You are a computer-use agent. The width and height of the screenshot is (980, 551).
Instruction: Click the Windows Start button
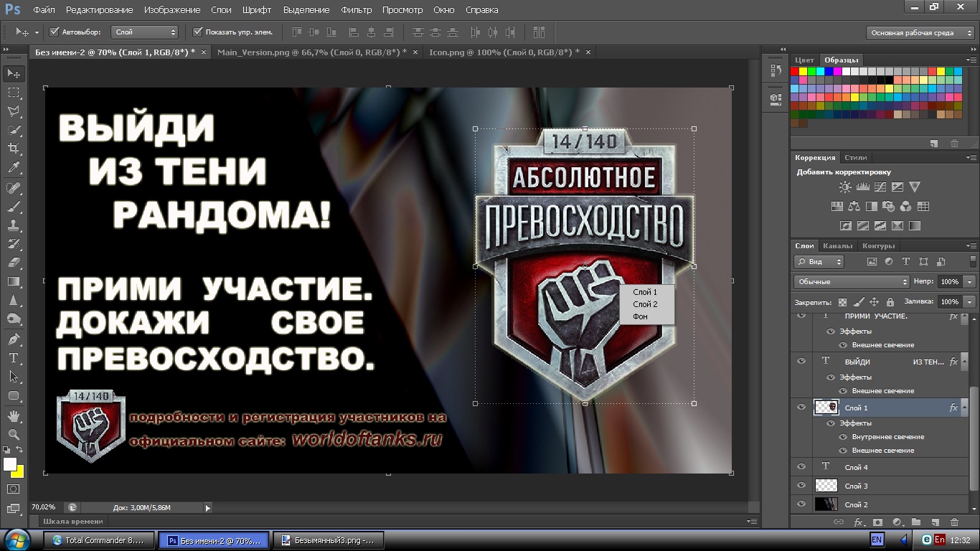point(18,540)
